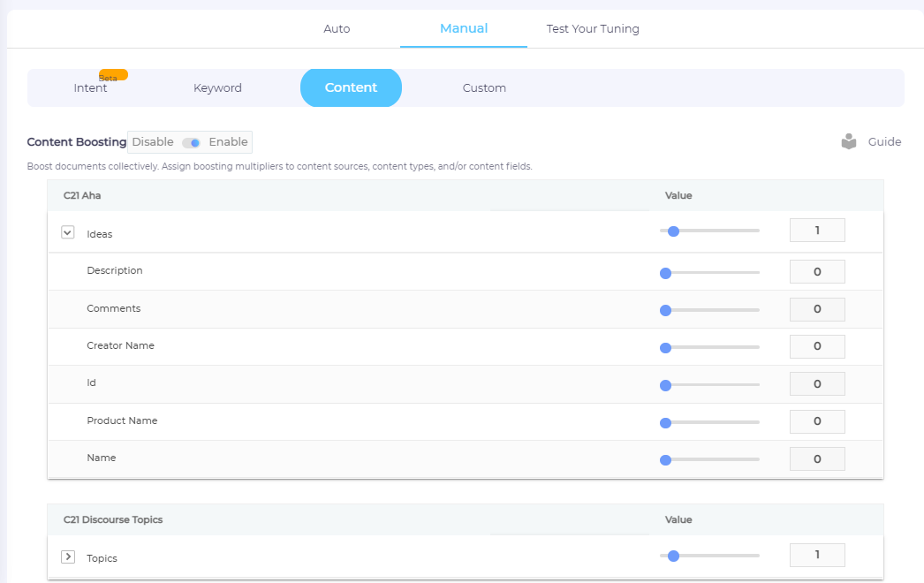Switch to the Keyword tuning section
This screenshot has height=583, width=924.
pyautogui.click(x=217, y=88)
